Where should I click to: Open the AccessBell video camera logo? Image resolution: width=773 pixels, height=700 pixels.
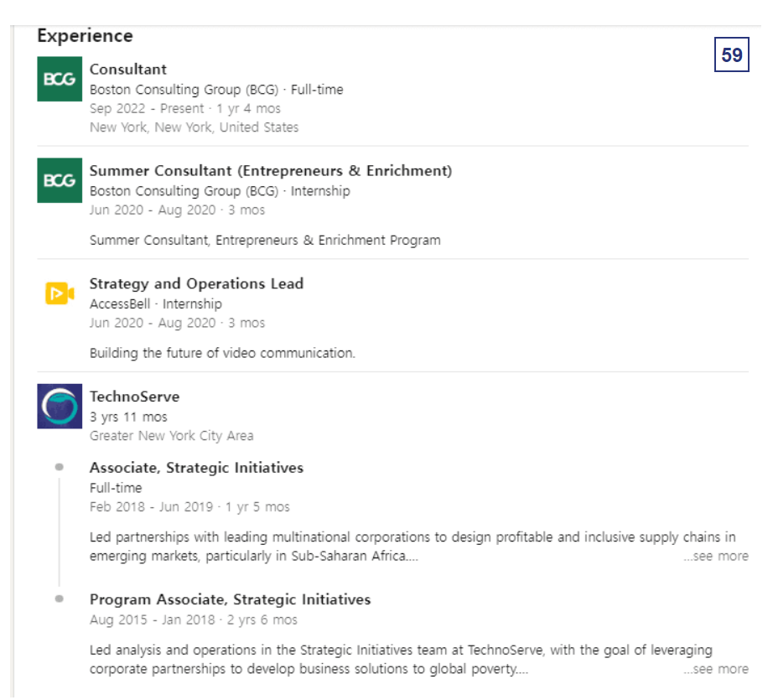(x=60, y=293)
